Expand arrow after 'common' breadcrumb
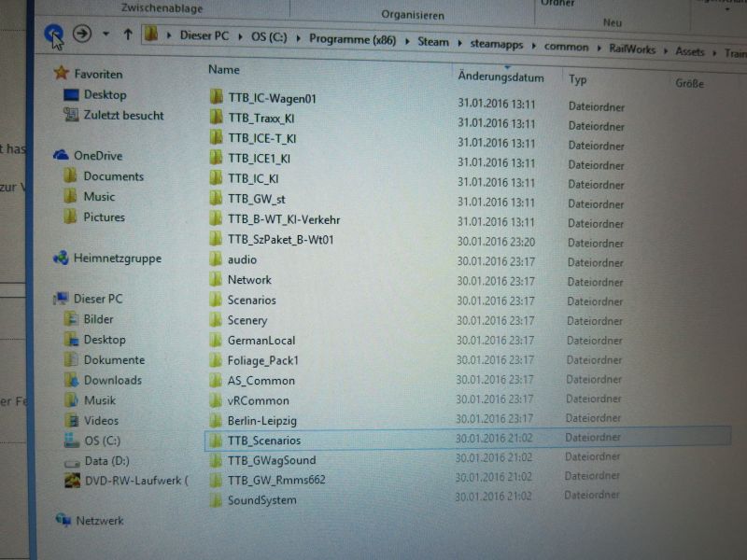The height and width of the screenshot is (560, 747). (599, 49)
